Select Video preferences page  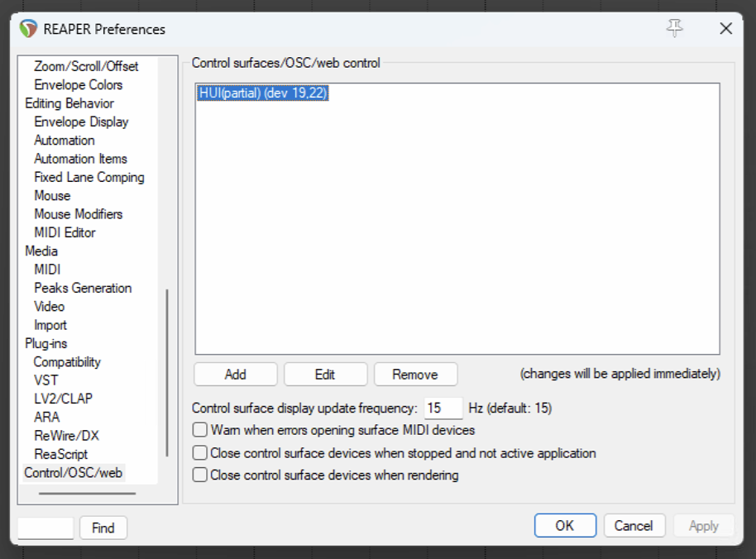[x=49, y=307]
